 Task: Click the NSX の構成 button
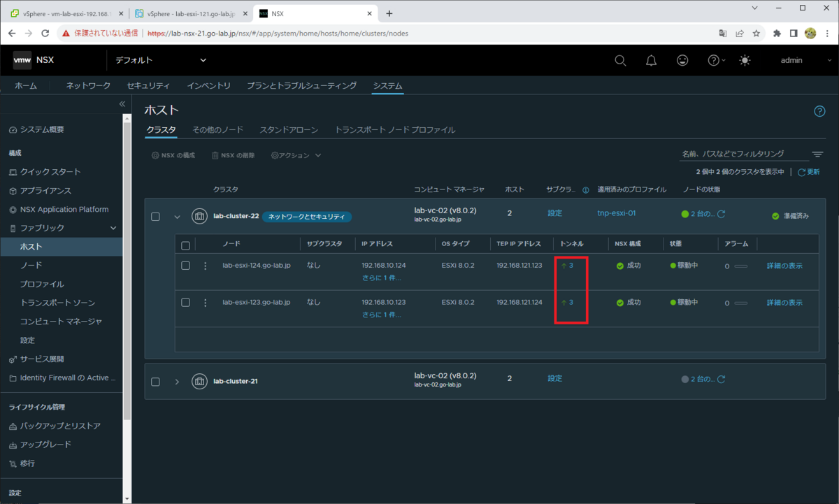click(173, 155)
